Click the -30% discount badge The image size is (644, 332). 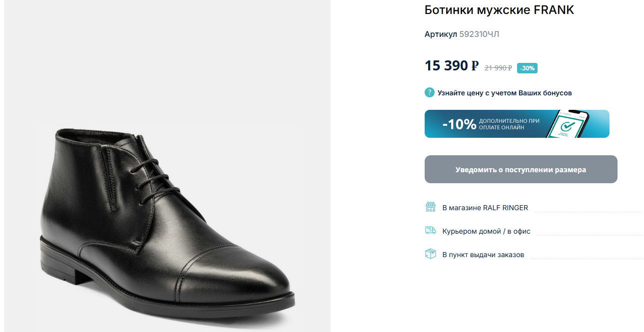pyautogui.click(x=527, y=68)
